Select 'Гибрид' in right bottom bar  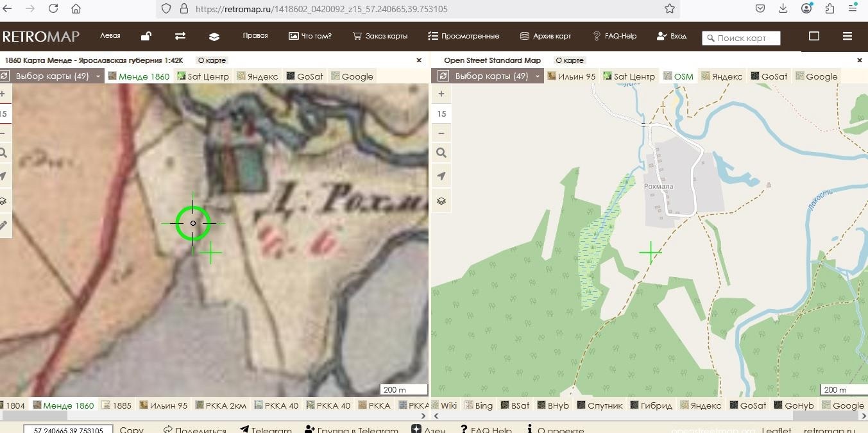651,405
